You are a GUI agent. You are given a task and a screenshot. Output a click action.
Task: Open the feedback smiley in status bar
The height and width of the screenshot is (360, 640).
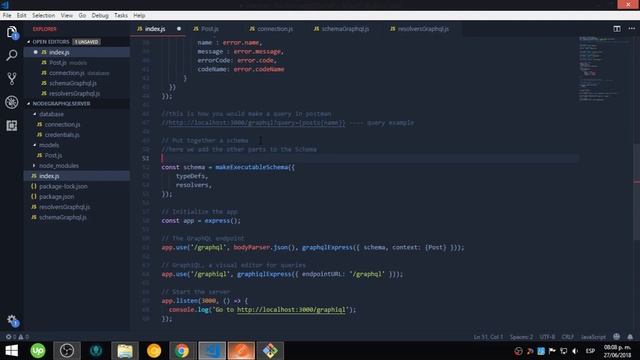tap(616, 337)
